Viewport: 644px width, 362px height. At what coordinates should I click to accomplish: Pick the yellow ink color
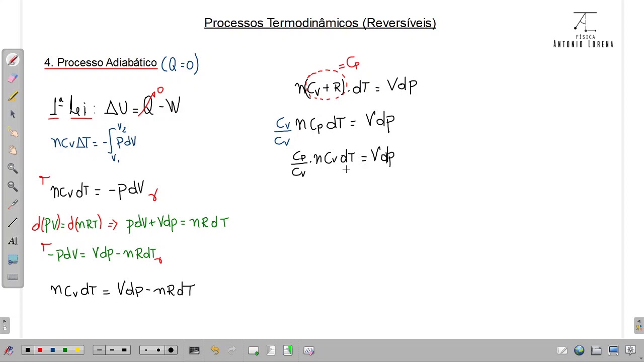pyautogui.click(x=77, y=350)
